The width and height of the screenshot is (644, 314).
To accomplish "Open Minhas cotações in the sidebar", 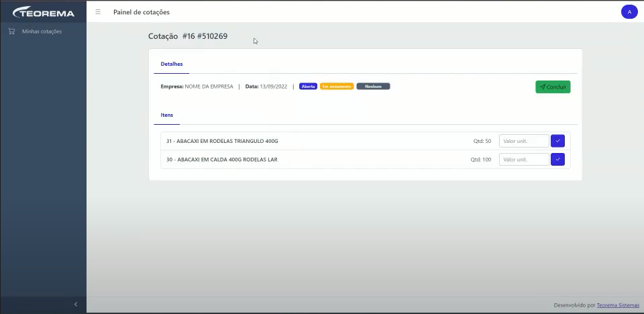I will [x=42, y=32].
